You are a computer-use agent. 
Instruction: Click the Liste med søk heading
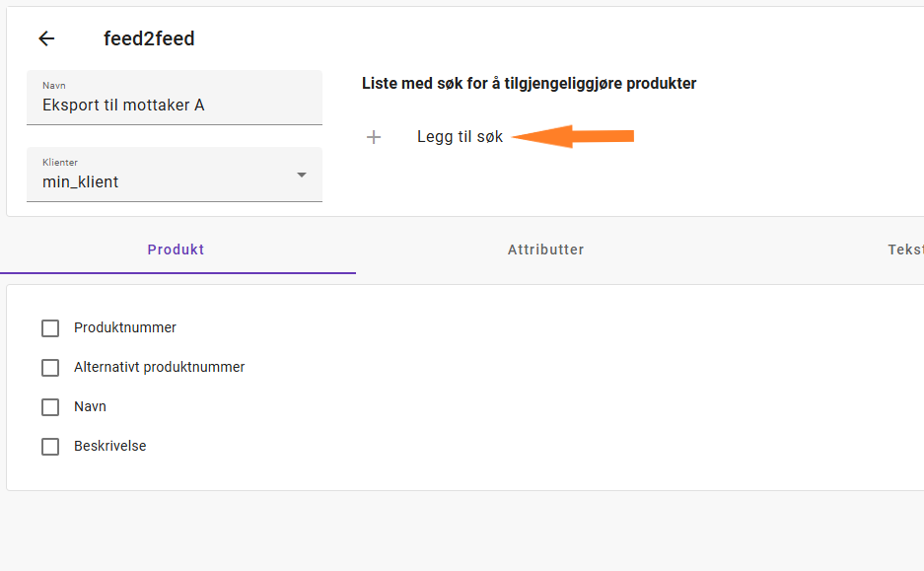click(x=529, y=84)
